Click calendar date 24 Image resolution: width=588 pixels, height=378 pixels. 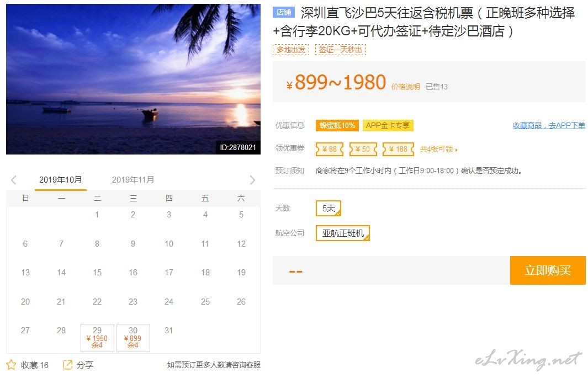click(169, 302)
